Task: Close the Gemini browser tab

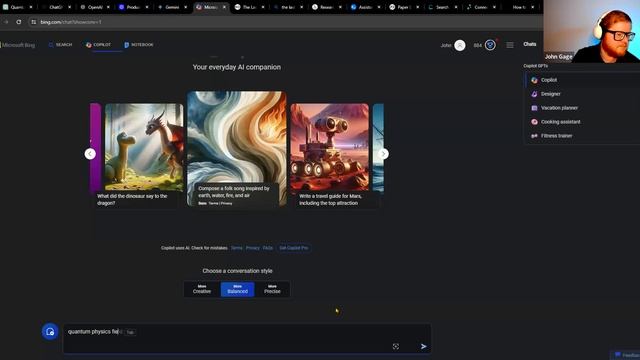Action: coord(185,7)
